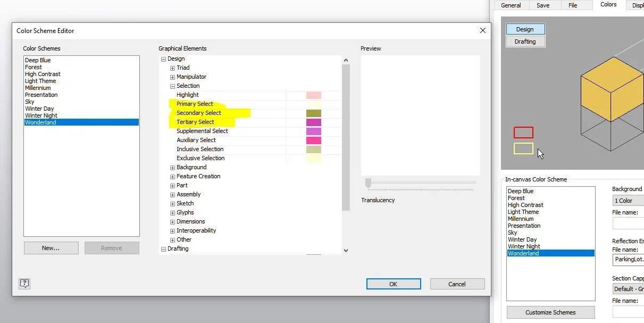The width and height of the screenshot is (644, 323).
Task: Expand the Glyphs node
Action: tap(172, 213)
